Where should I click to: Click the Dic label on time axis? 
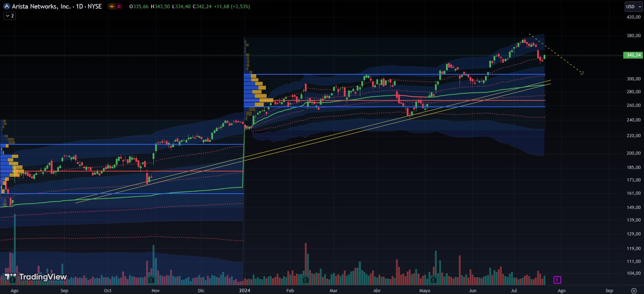[201, 290]
